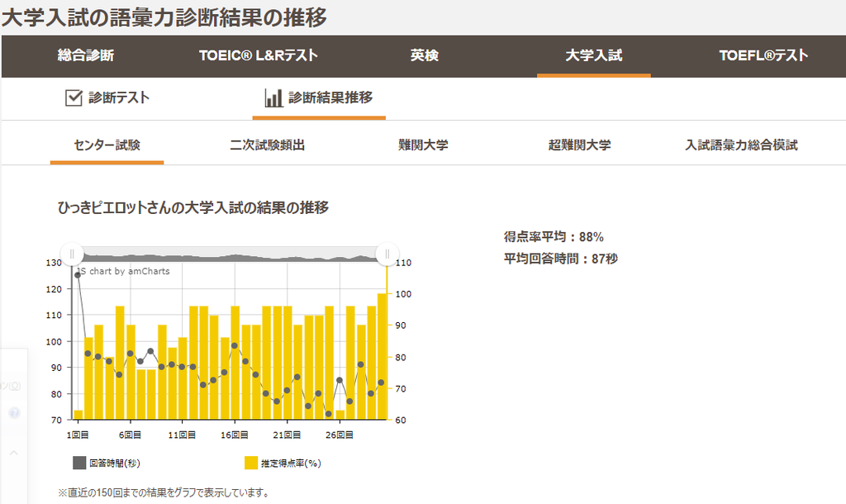The width and height of the screenshot is (846, 504).
Task: Click the checkbox icon beside 診断テスト
Action: tap(74, 97)
